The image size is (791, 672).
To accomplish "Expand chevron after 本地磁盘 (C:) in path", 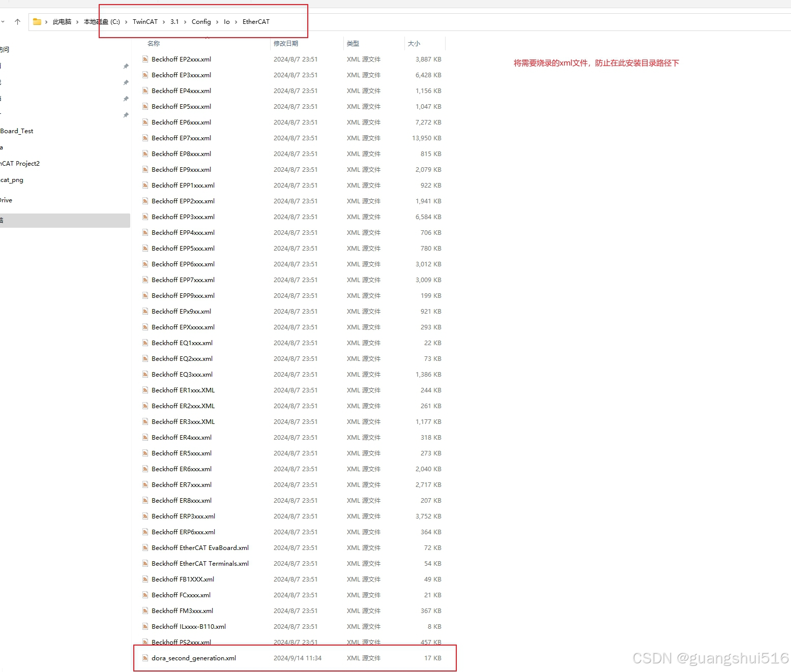I will pos(126,22).
